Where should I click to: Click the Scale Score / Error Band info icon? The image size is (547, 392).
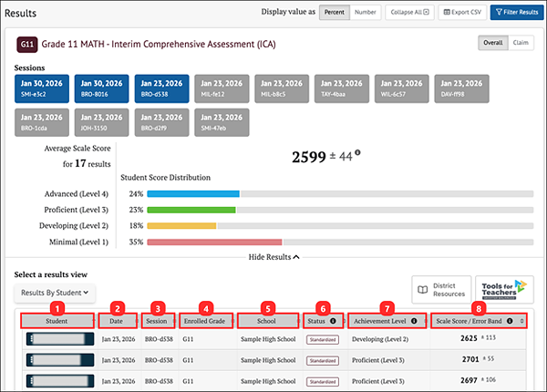(x=510, y=321)
